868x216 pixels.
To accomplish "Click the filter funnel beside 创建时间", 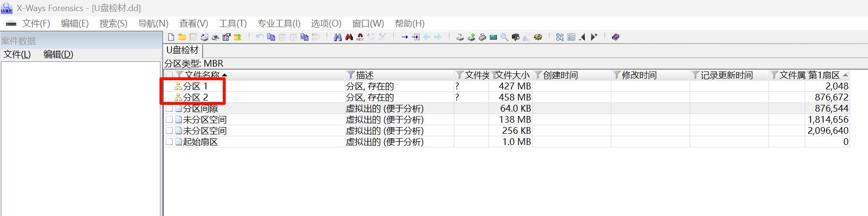I will [x=538, y=75].
